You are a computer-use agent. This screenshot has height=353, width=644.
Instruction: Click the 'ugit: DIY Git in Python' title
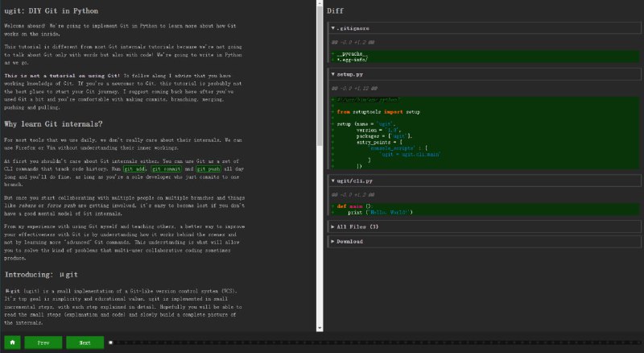coord(52,11)
